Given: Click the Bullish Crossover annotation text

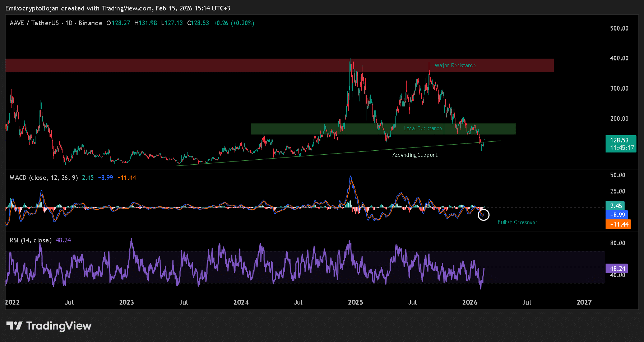Looking at the screenshot, I should pyautogui.click(x=518, y=222).
